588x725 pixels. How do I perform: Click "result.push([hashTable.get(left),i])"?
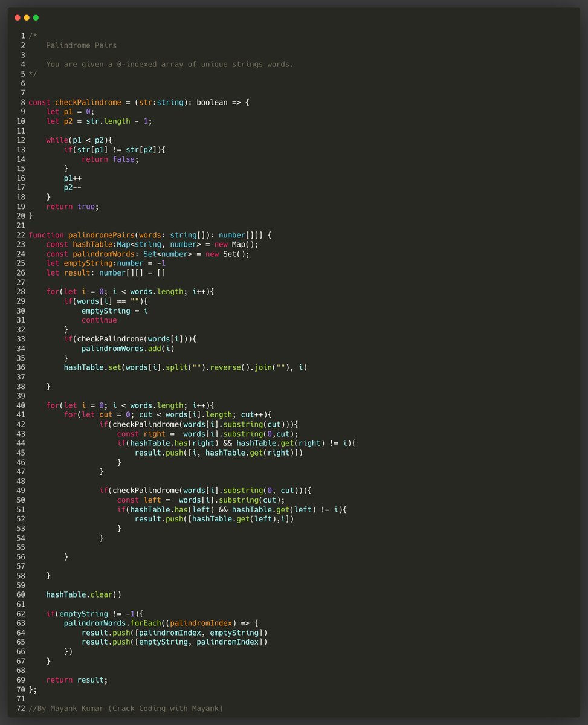point(214,519)
